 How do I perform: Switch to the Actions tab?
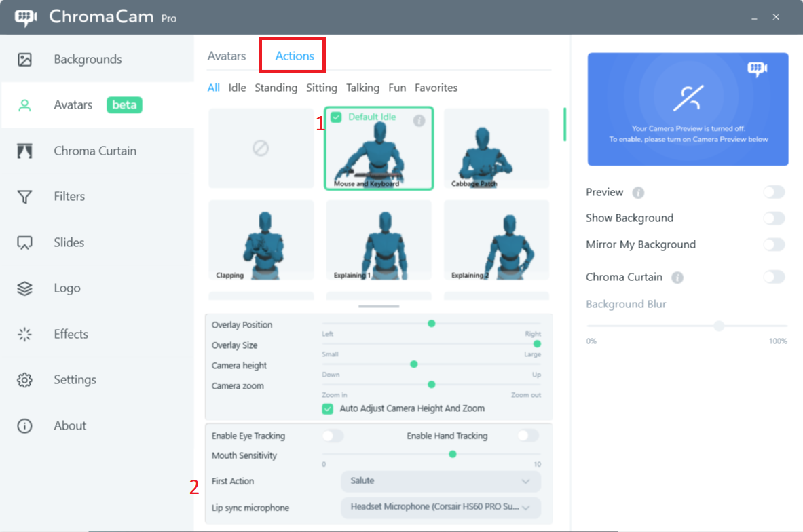point(292,56)
